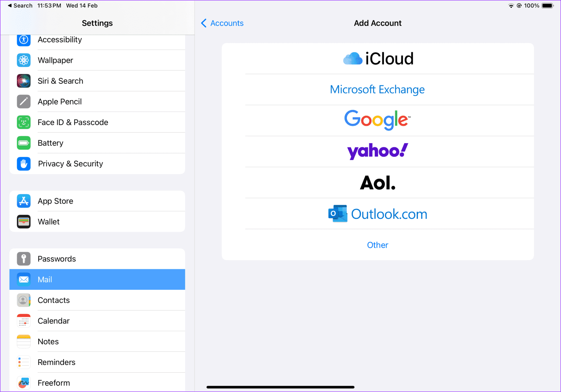Tap the Accounts back link
This screenshot has height=392, width=561.
tap(227, 23)
